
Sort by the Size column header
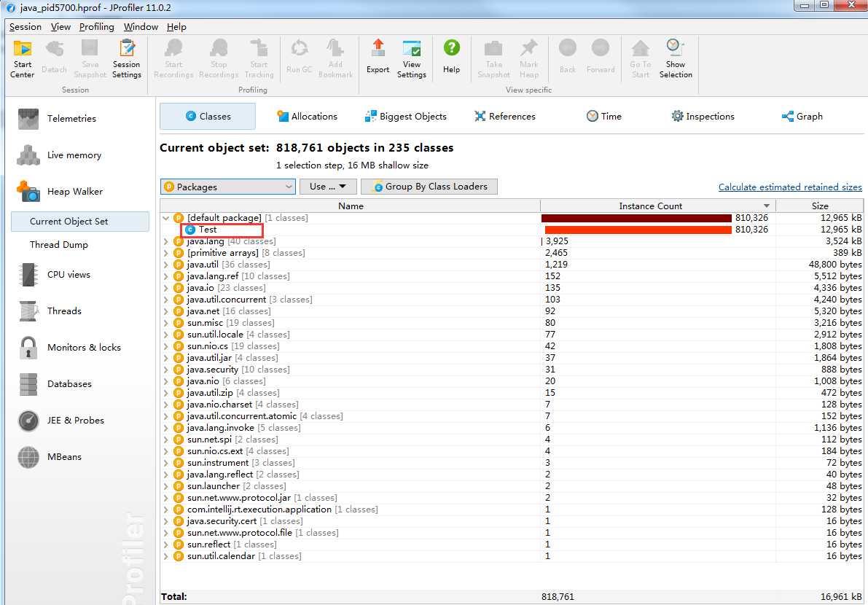820,206
